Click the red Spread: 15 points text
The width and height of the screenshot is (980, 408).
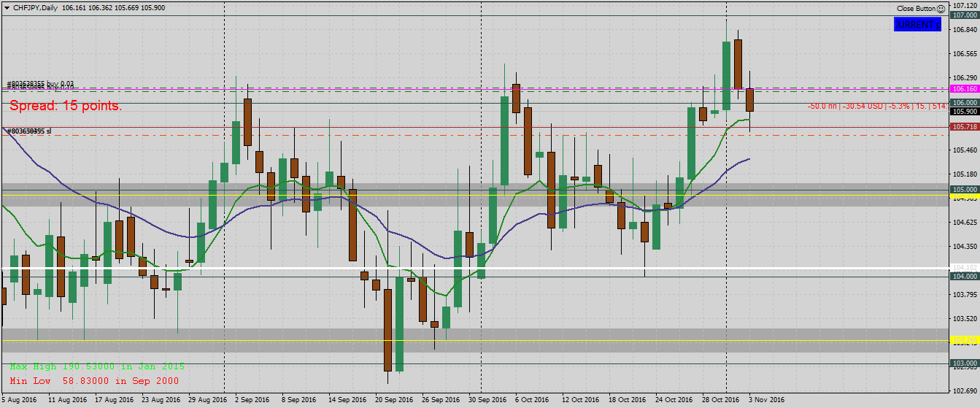(66, 106)
